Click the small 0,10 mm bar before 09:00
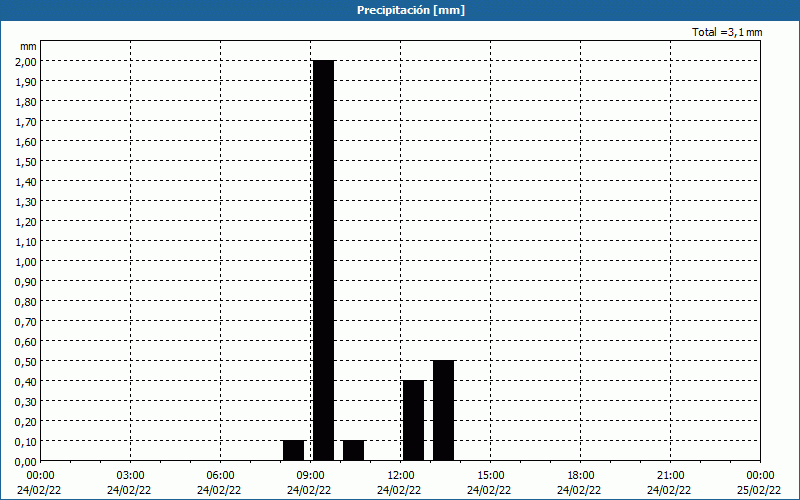800x500 pixels. (x=293, y=451)
